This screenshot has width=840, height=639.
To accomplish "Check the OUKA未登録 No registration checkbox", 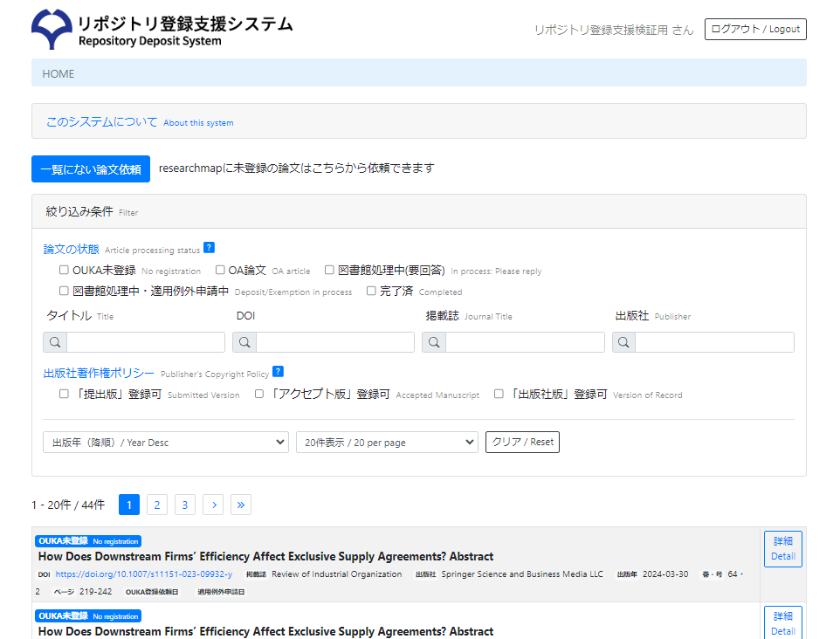I will (64, 271).
